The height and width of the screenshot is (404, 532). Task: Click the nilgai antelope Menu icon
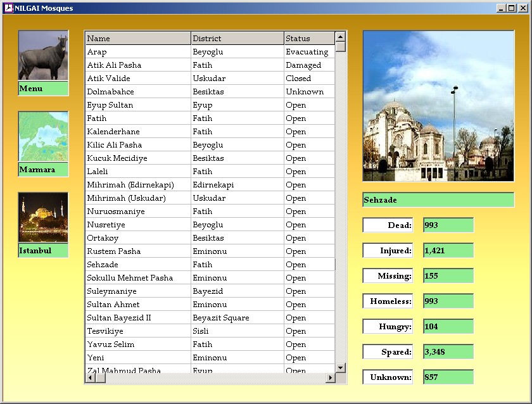pos(43,56)
